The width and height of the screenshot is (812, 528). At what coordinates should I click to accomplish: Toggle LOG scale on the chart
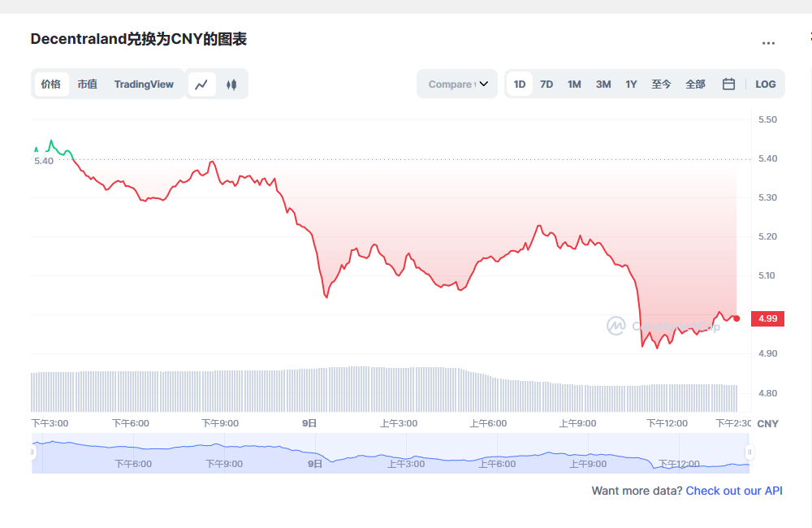click(x=766, y=84)
